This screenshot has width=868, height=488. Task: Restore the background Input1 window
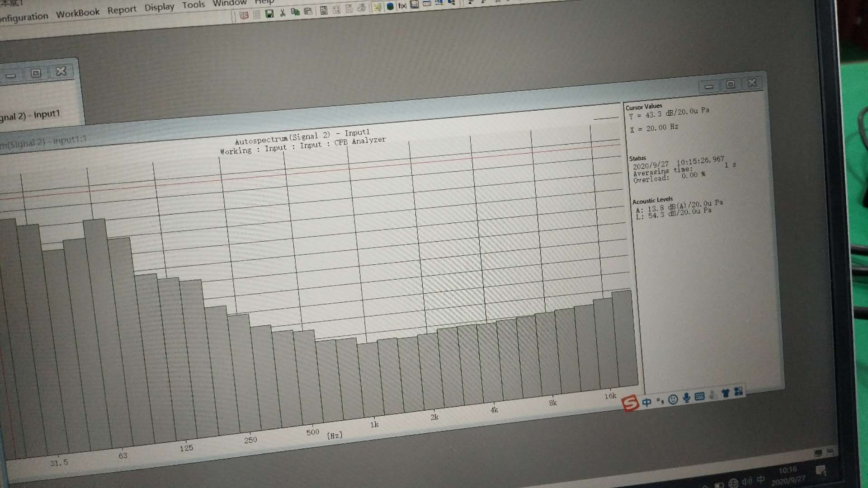[x=36, y=73]
